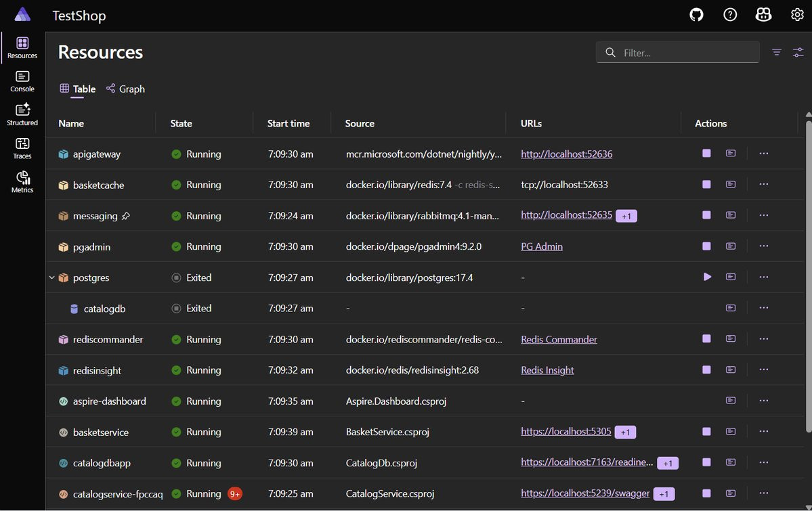Screen dimensions: 812x511
Task: Open http://localhost:52636 apigateway link
Action: coord(567,154)
